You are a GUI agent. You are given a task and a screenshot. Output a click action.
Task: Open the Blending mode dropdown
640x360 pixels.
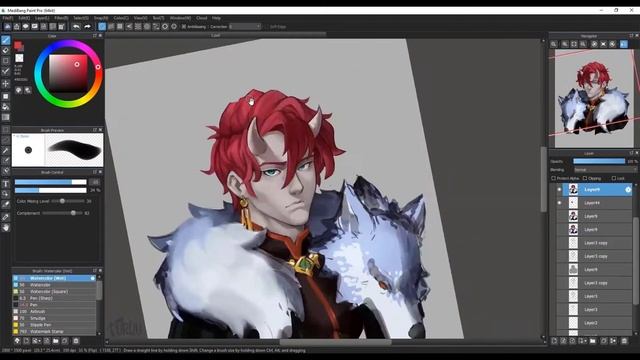click(x=605, y=170)
